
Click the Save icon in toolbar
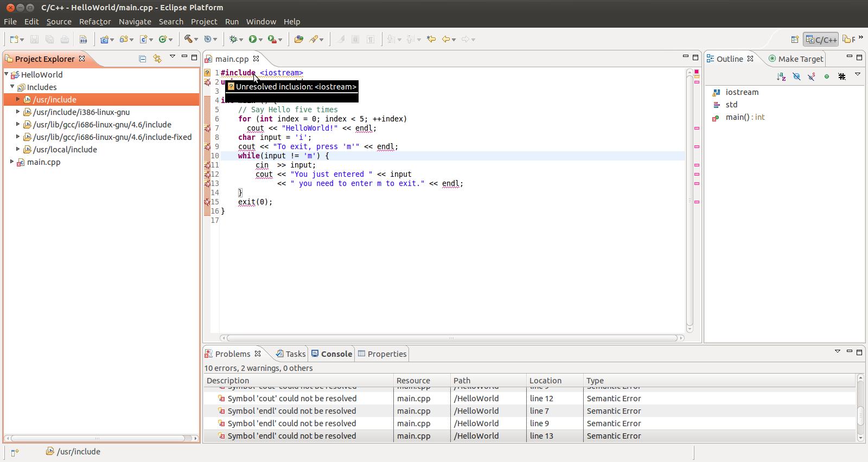point(34,39)
